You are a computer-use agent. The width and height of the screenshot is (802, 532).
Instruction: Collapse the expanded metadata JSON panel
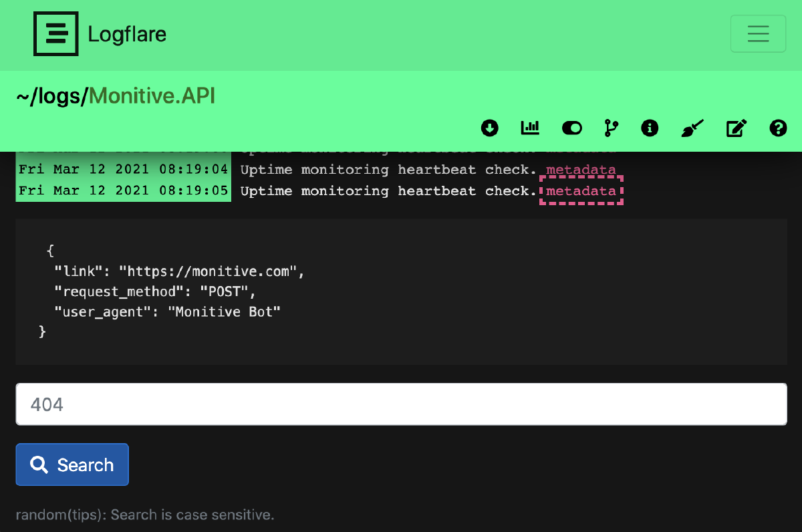pyautogui.click(x=581, y=190)
